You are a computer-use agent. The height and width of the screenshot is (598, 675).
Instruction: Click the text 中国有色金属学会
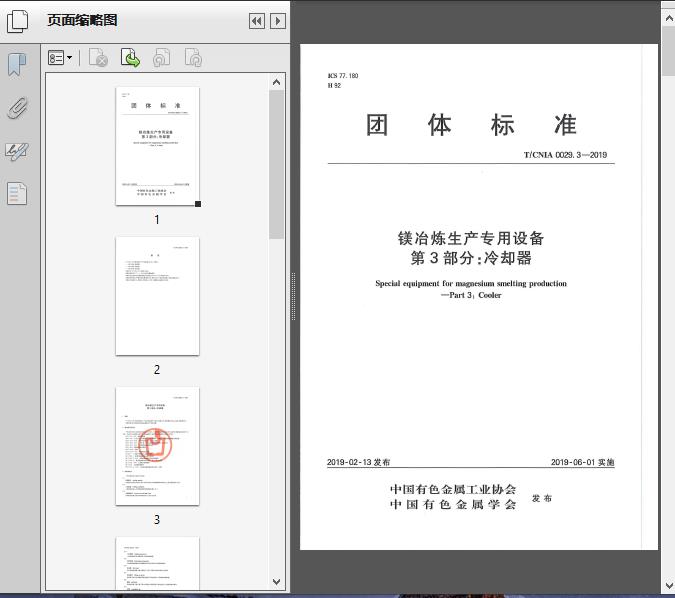(x=453, y=504)
